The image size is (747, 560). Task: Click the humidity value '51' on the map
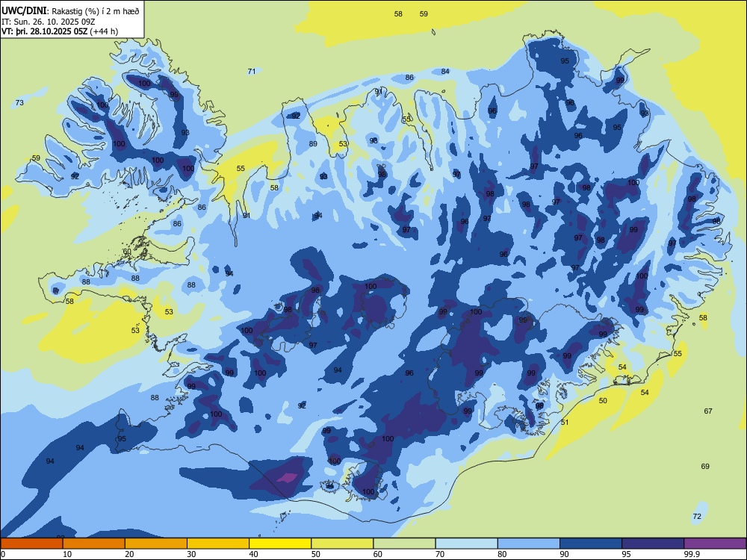[x=565, y=423]
